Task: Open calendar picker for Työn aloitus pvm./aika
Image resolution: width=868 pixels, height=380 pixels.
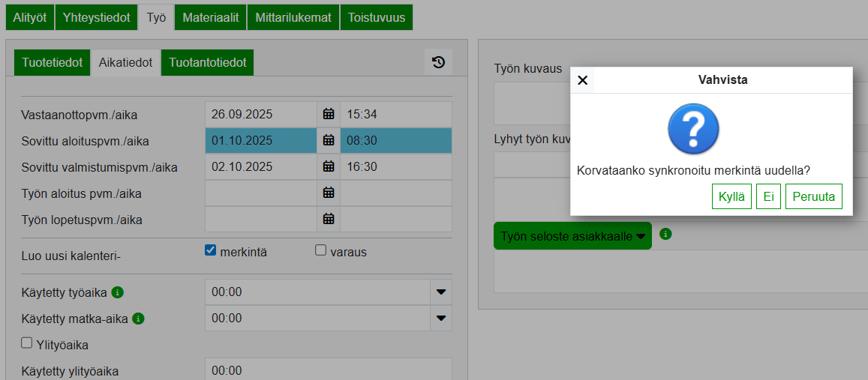Action: click(328, 193)
